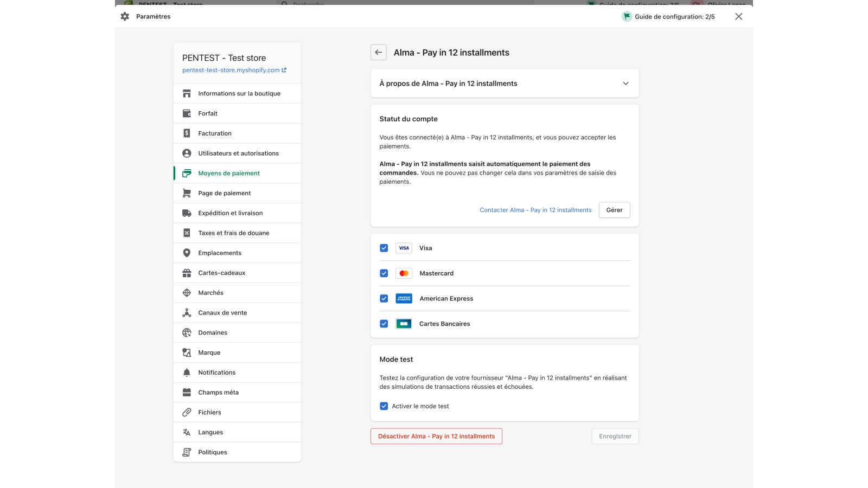Click the store information shop icon
868x488 pixels.
(x=187, y=93)
